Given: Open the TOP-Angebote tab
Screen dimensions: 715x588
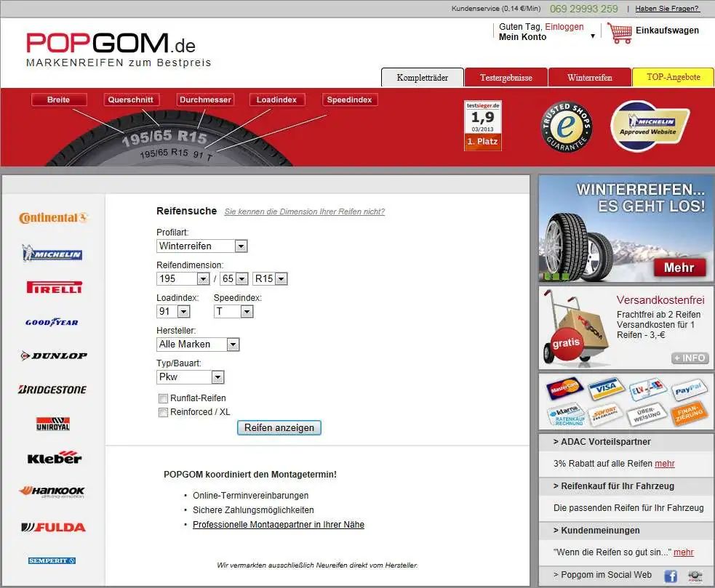Looking at the screenshot, I should [x=674, y=77].
